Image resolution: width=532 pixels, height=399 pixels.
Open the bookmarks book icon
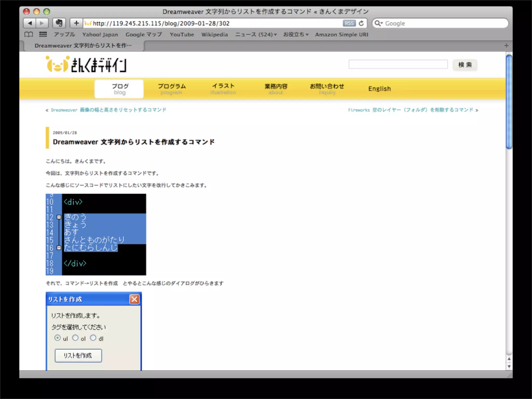[29, 35]
